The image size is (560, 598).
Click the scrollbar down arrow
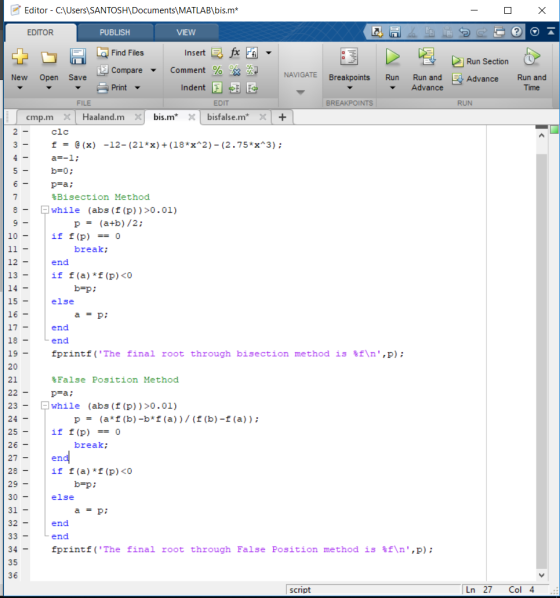point(541,575)
